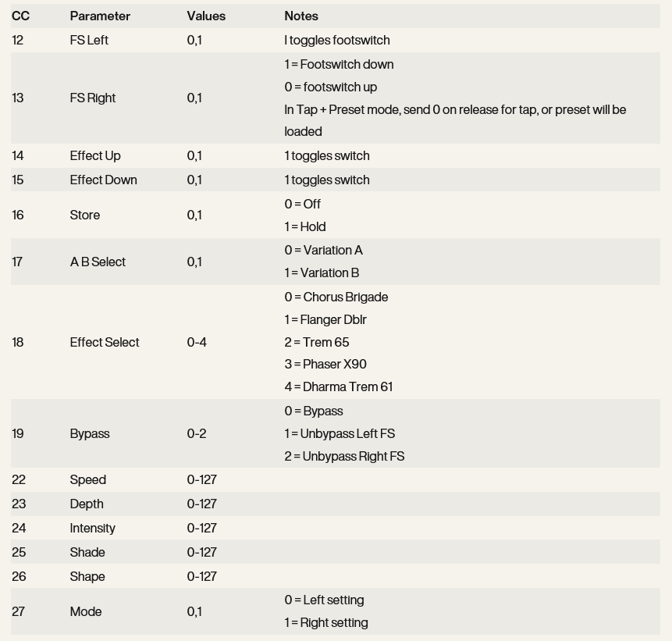Click the 'Phaser X90' note text

325,364
